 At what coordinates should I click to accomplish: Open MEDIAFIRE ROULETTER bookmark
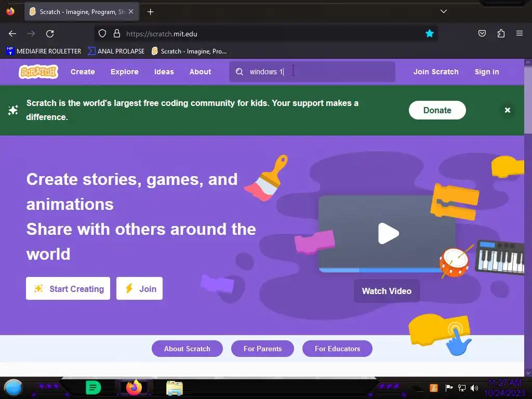coord(44,51)
